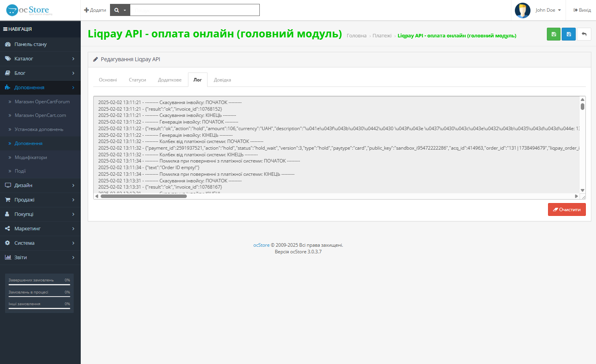Open John Doe user menu
Screen dimensions: 596x364
coord(548,10)
